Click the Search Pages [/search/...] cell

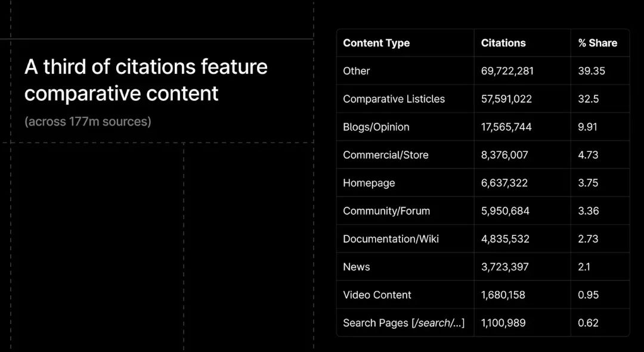[x=404, y=323]
